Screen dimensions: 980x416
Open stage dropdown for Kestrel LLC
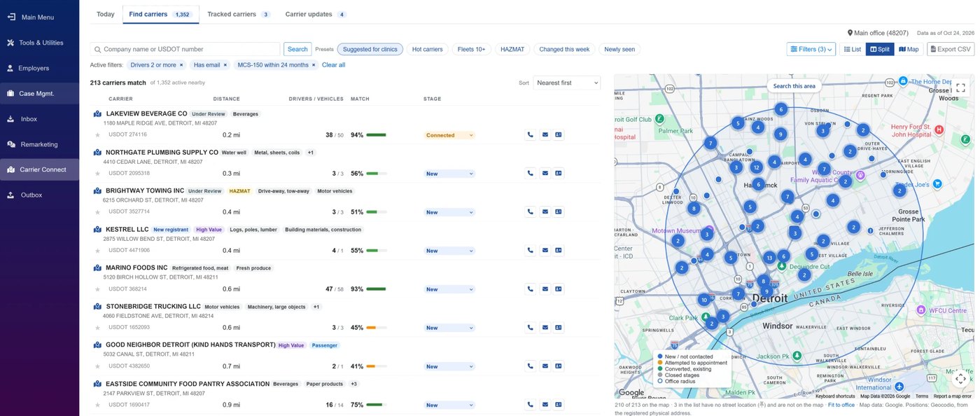(449, 251)
